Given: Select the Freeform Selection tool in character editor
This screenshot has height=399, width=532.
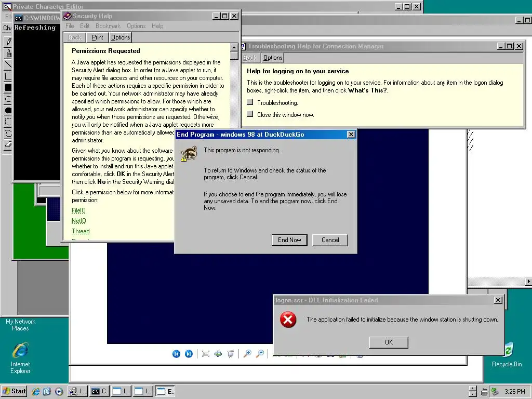Looking at the screenshot, I should (8, 133).
